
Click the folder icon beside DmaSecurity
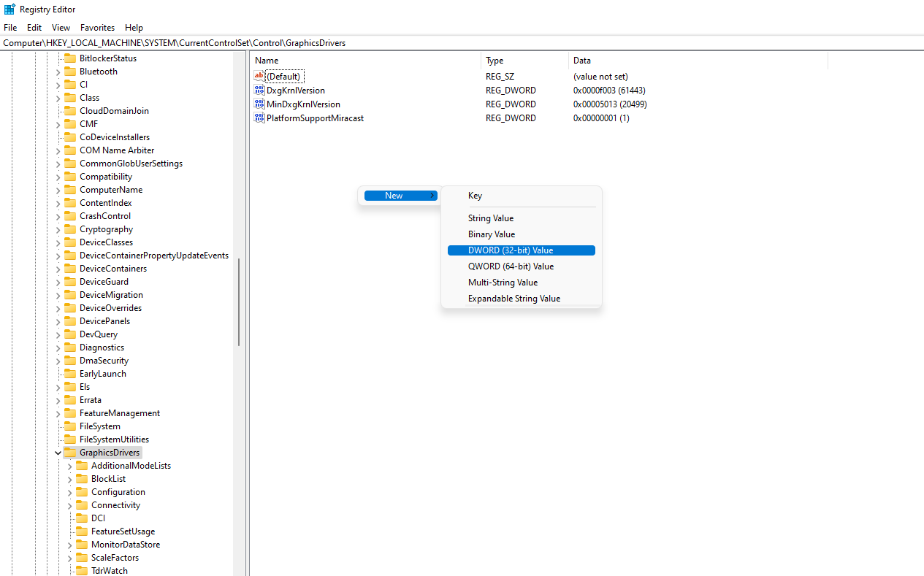[x=70, y=361]
